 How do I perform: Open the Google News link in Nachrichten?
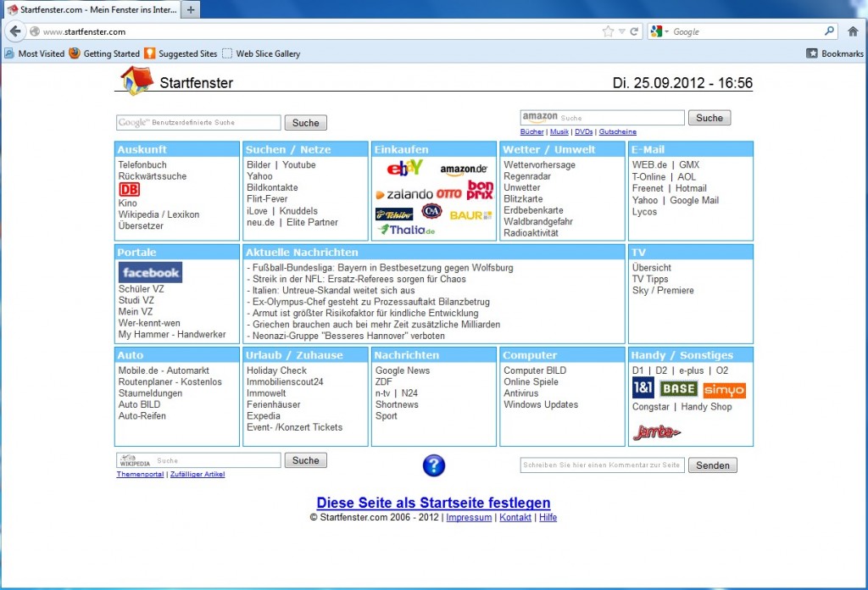(x=403, y=370)
